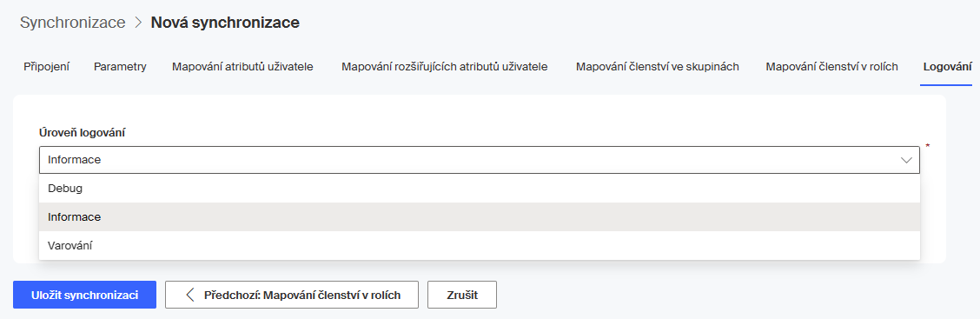Click the Synchronizace breadcrumb link
The height and width of the screenshot is (319, 980).
click(72, 23)
